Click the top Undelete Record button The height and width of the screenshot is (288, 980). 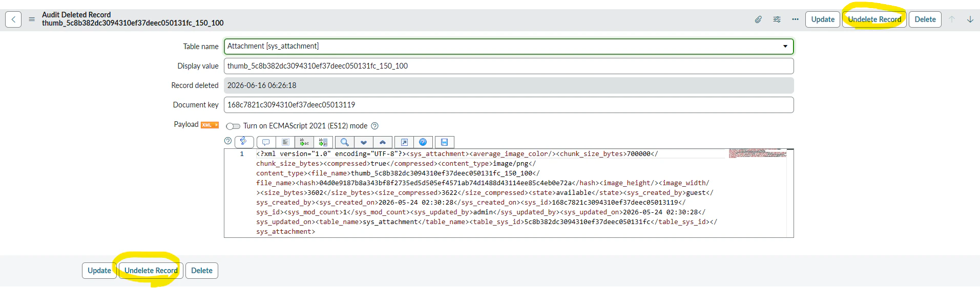click(x=874, y=19)
